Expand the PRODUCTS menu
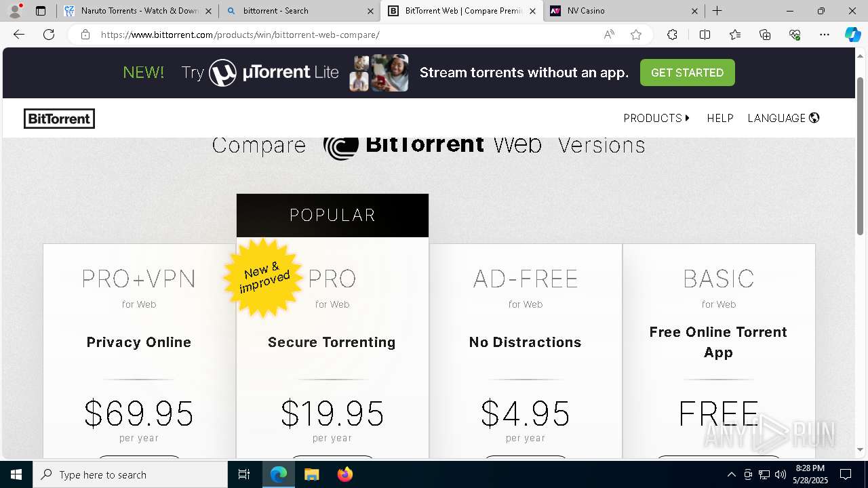Screen dimensions: 868x488 [656, 118]
